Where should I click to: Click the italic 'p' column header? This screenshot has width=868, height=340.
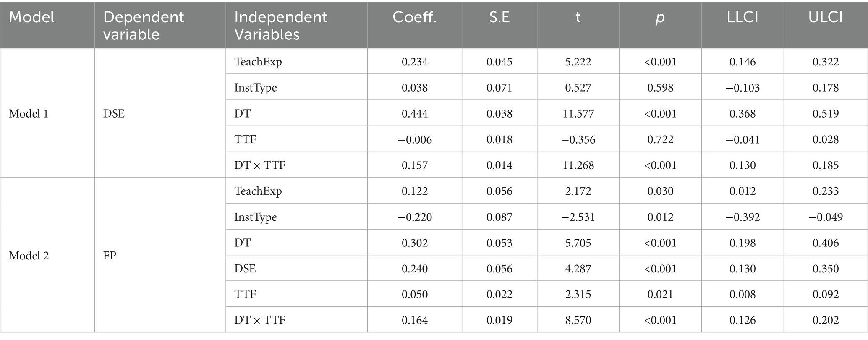(660, 18)
